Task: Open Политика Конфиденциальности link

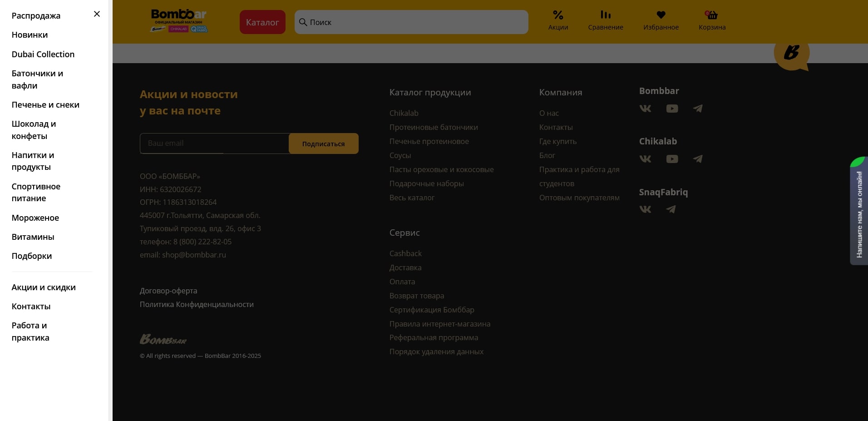Action: click(x=197, y=304)
